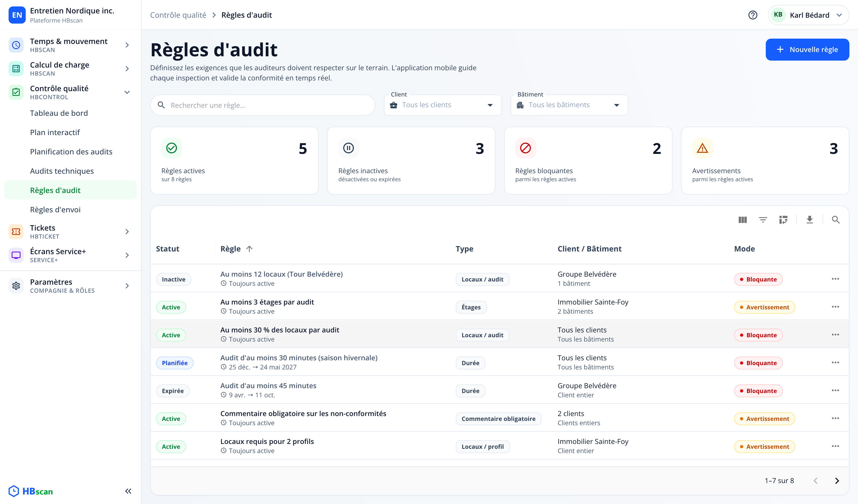
Task: Click in the Rechercher une règle field
Action: pos(262,105)
